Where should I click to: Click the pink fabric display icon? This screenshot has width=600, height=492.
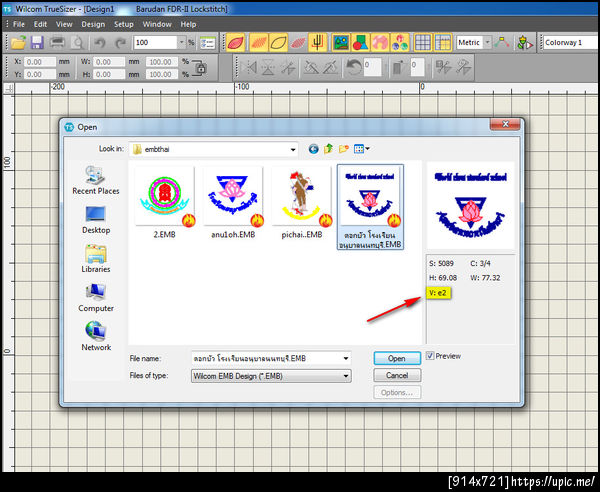pyautogui.click(x=380, y=42)
